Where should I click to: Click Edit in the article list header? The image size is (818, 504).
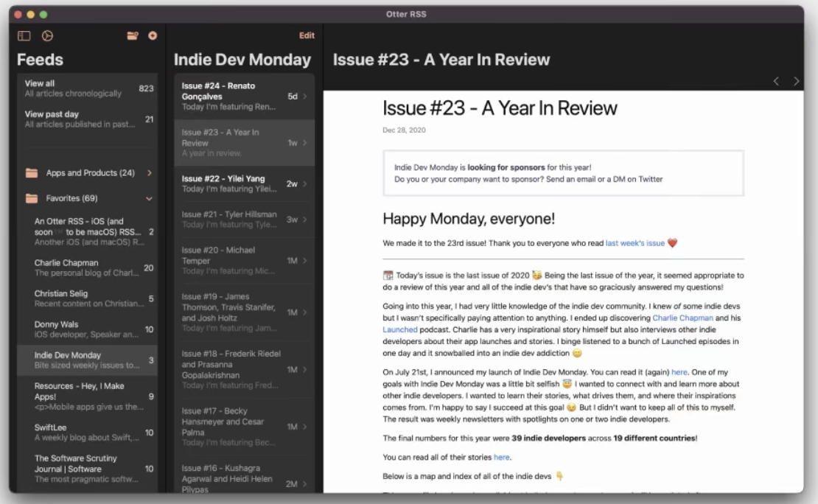click(307, 35)
